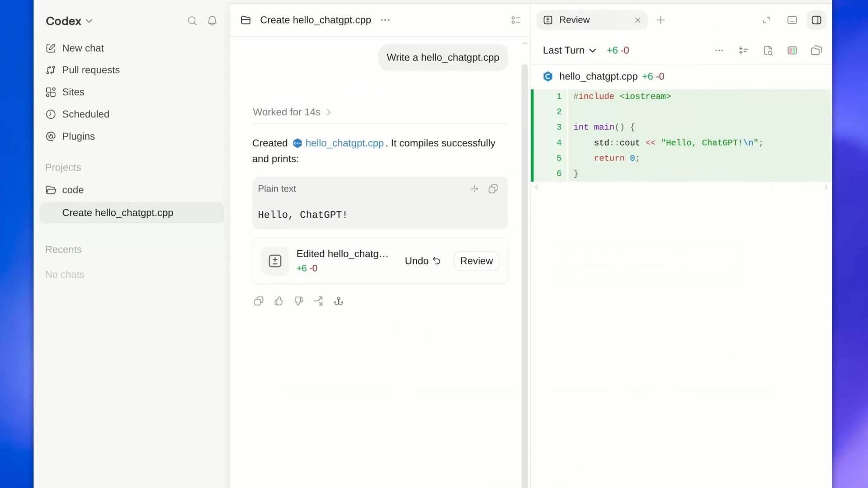Click the Hello, ChatGPT! output text

click(302, 215)
